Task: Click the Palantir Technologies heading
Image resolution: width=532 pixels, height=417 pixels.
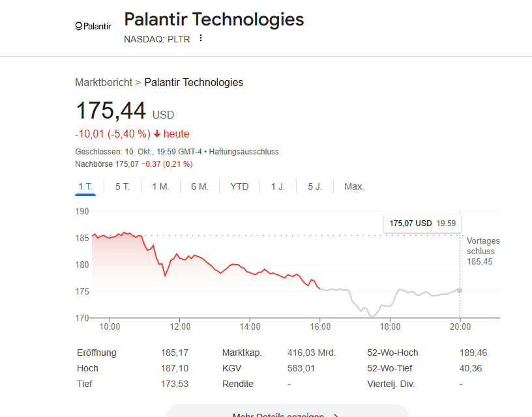Action: [x=214, y=20]
